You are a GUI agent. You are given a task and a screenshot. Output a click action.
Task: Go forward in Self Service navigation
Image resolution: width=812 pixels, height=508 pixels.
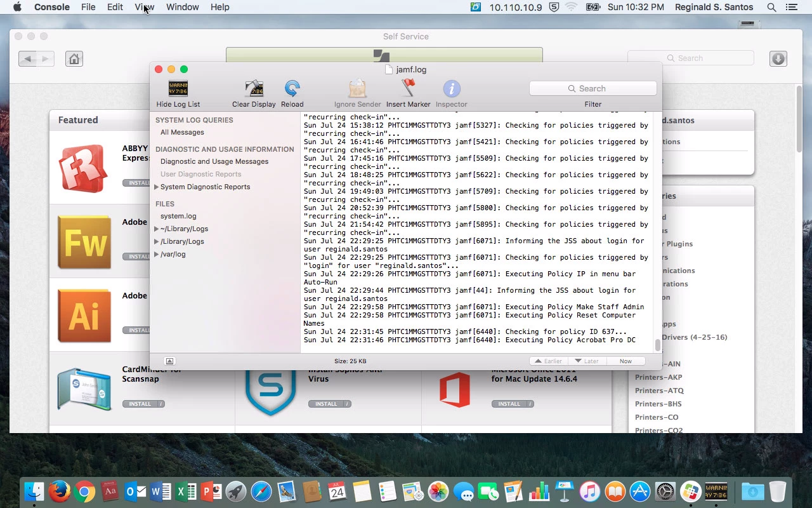tap(45, 59)
